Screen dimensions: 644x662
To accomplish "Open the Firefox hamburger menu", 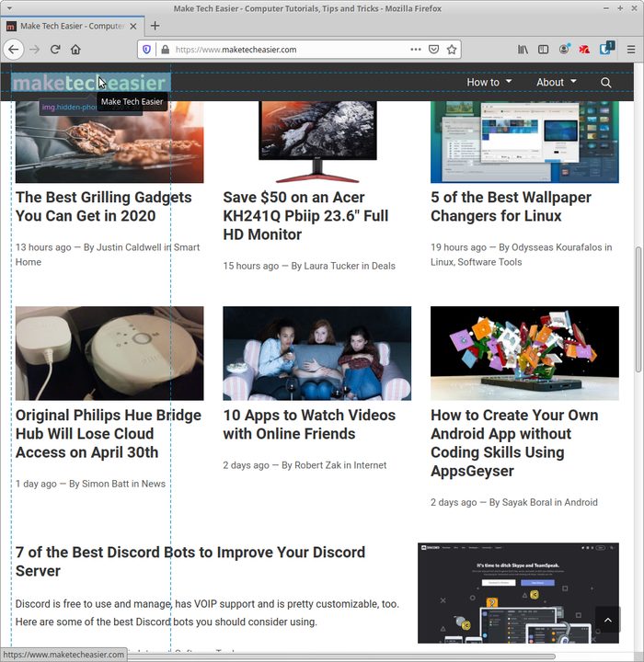I will [x=631, y=50].
